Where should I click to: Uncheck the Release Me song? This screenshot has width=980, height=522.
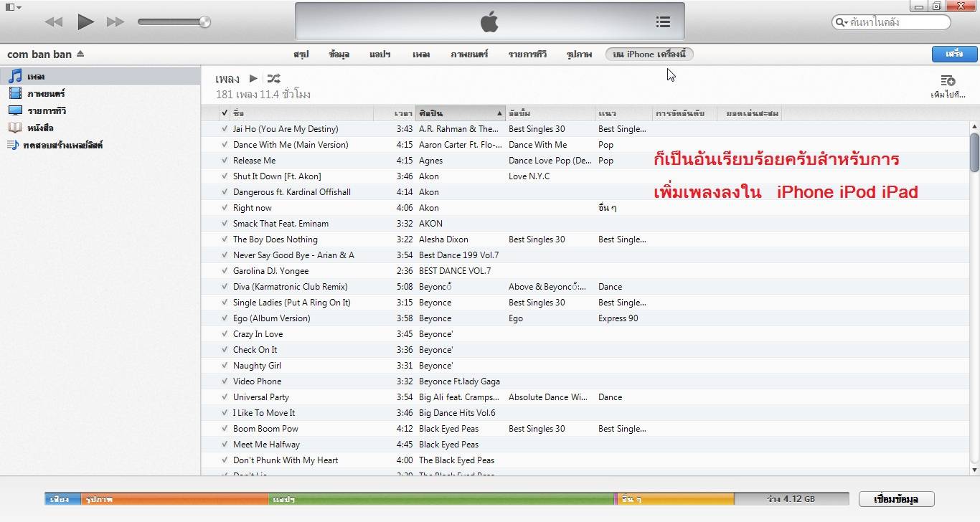click(x=225, y=161)
